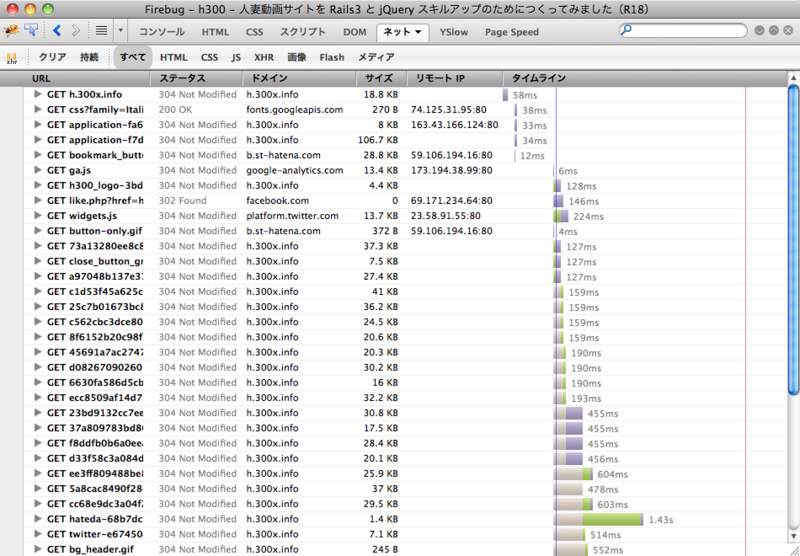Switch to the HTML panel tab

coord(215,32)
